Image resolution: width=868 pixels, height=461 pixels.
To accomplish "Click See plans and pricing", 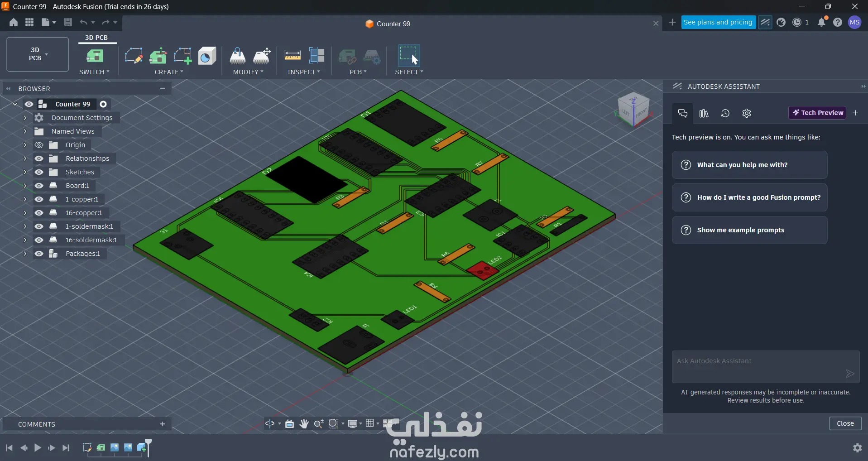I will 718,22.
